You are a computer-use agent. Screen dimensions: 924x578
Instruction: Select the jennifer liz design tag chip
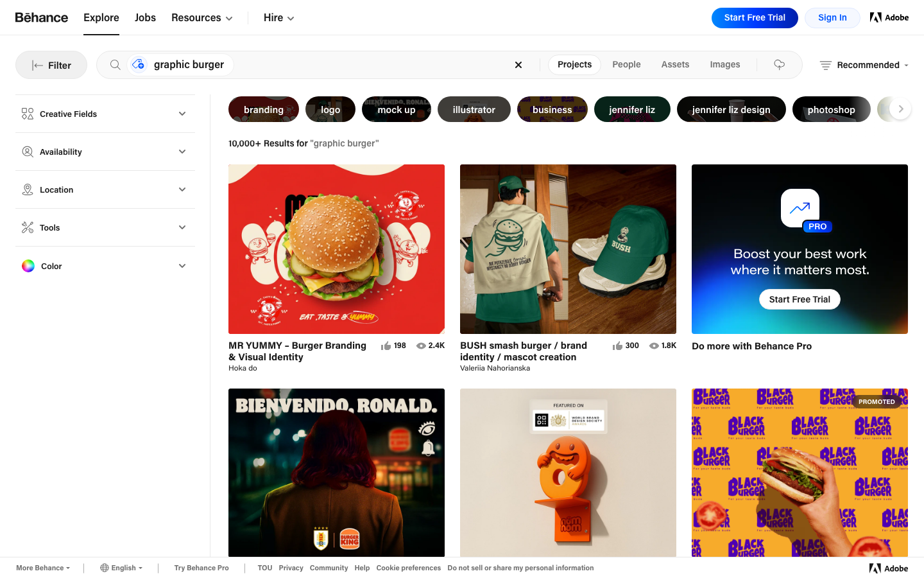coord(732,109)
